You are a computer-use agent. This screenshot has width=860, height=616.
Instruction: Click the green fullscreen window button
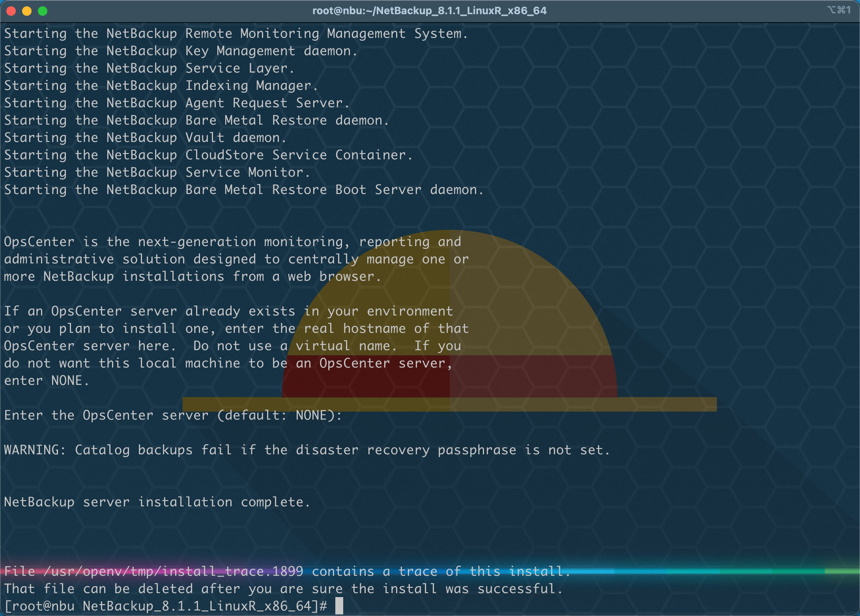(43, 11)
